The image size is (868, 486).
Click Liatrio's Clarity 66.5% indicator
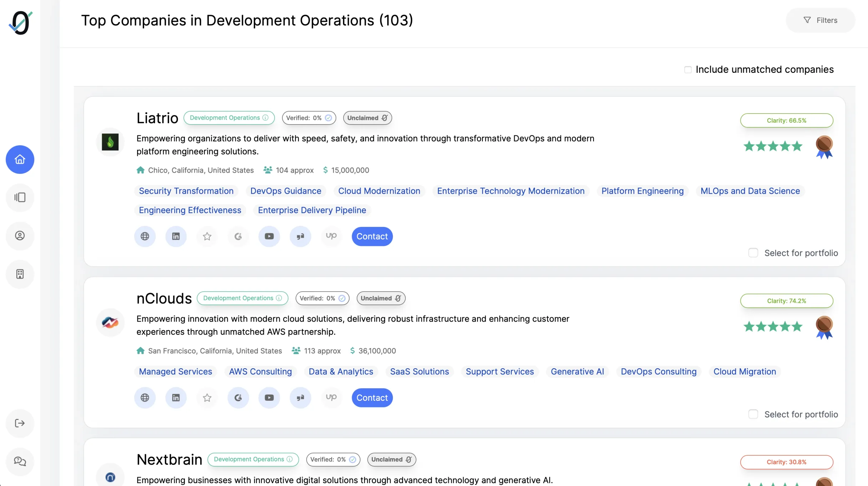click(787, 120)
